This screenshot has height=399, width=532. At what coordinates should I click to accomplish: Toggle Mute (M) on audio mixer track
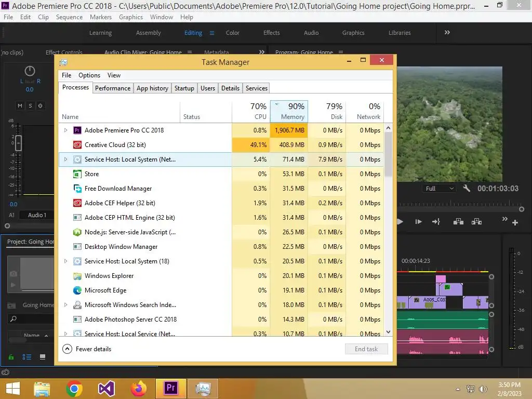[20, 106]
